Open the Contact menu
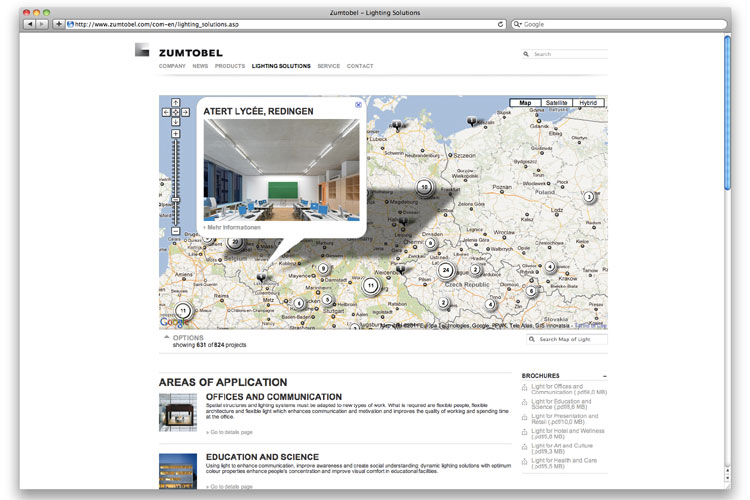 point(360,66)
